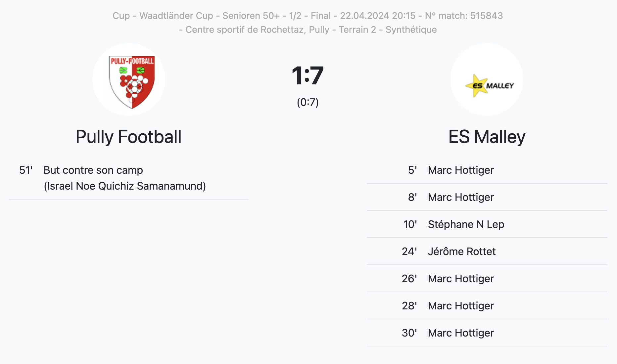Click the Waadtländer Cup match info header
The image size is (617, 364).
click(x=308, y=16)
